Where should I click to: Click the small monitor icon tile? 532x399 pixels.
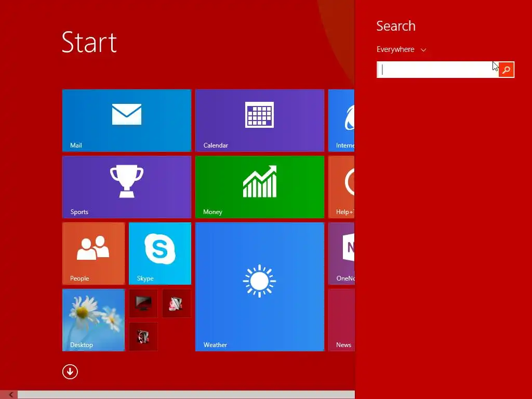point(143,303)
